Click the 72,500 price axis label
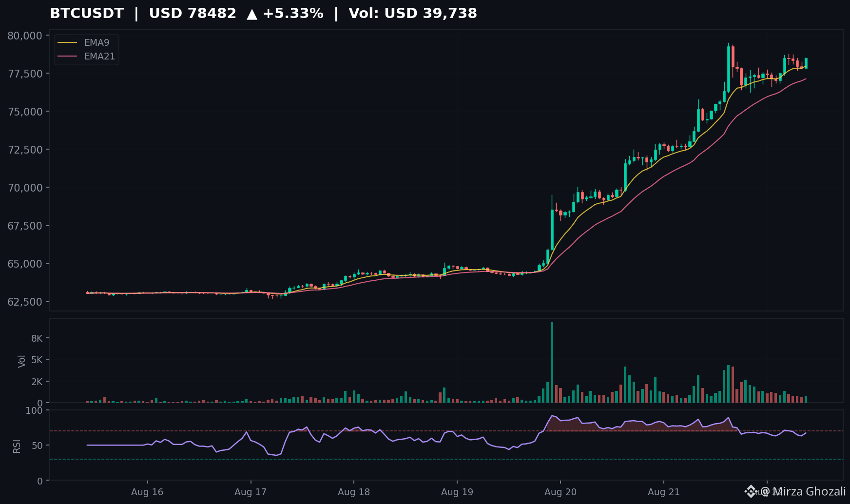Screen dimensions: 850x504 pyautogui.click(x=25, y=150)
